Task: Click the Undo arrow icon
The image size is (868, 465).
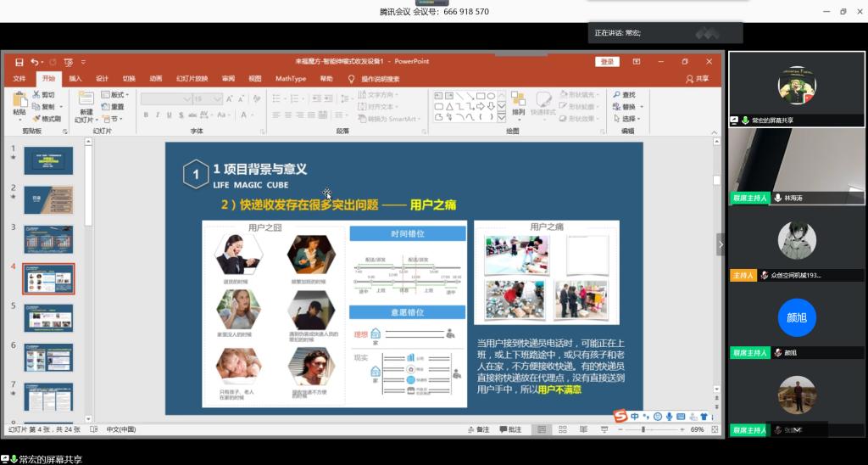Action: click(35, 62)
